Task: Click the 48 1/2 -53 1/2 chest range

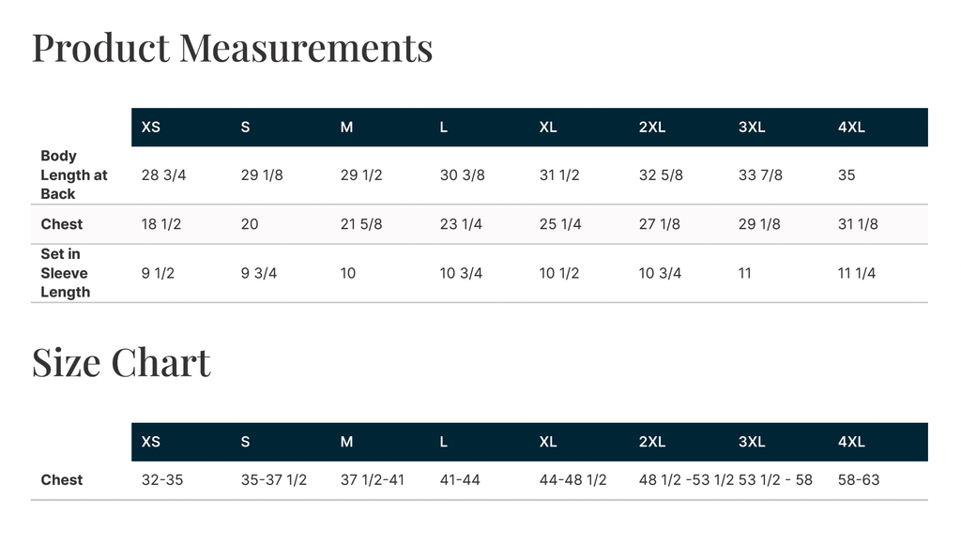Action: point(686,479)
